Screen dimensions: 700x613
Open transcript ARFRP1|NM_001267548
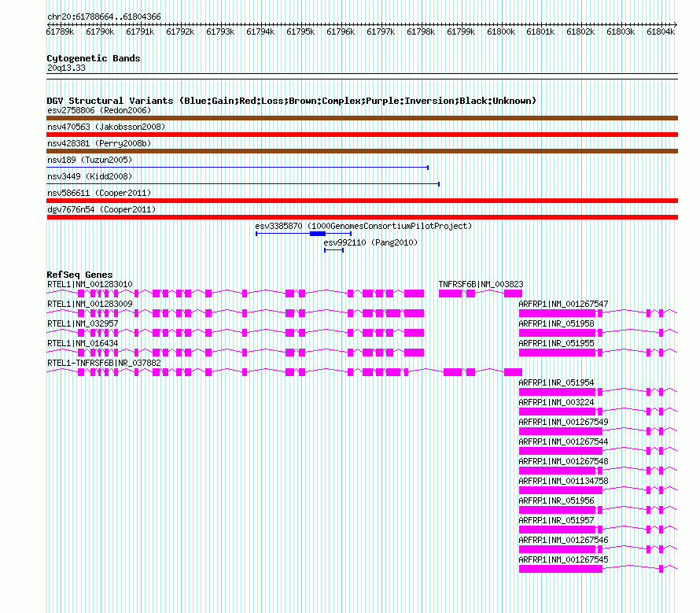pyautogui.click(x=563, y=461)
